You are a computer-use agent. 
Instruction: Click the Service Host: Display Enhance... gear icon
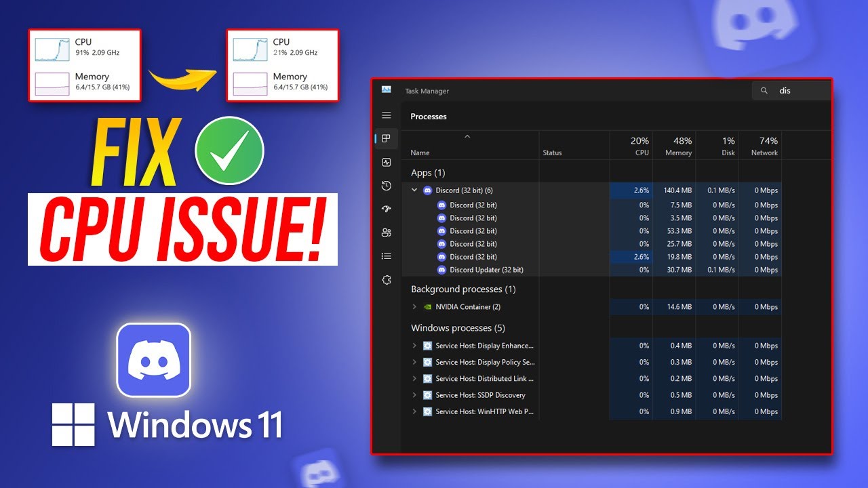427,346
